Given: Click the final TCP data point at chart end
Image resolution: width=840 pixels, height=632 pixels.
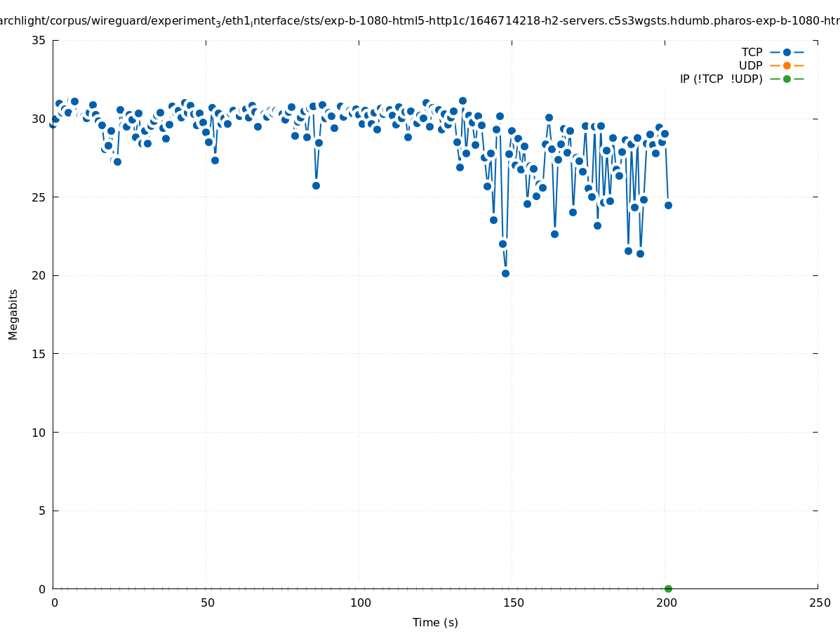Looking at the screenshot, I should point(668,205).
